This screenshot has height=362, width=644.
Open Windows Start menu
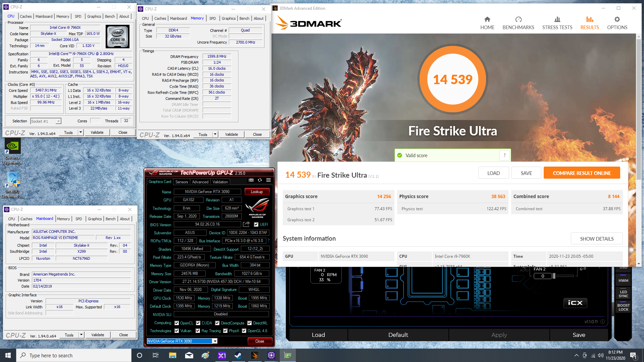(x=8, y=355)
